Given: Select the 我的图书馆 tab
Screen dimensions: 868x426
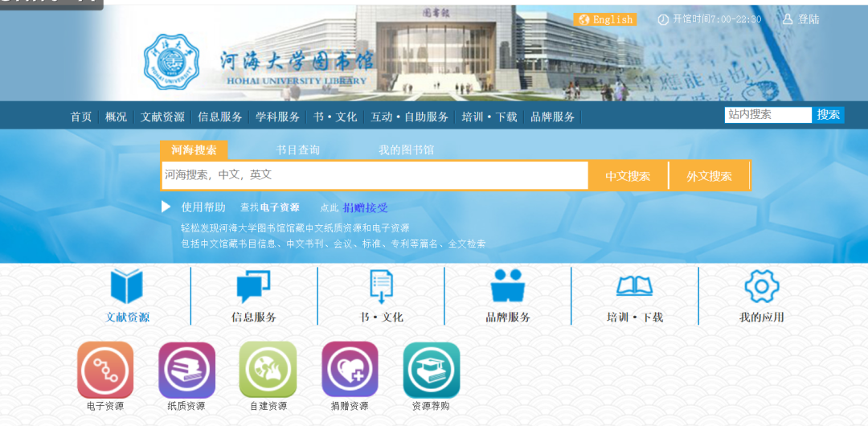Looking at the screenshot, I should click(406, 150).
